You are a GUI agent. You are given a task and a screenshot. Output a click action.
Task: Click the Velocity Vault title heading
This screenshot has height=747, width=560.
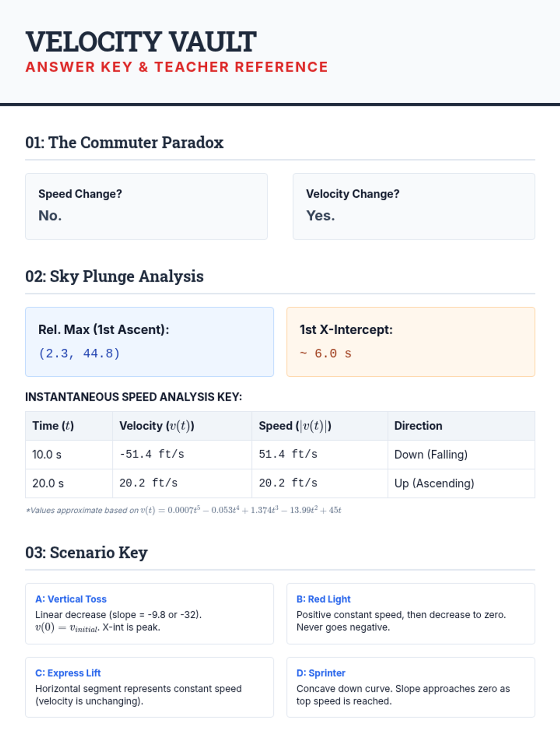pos(140,42)
